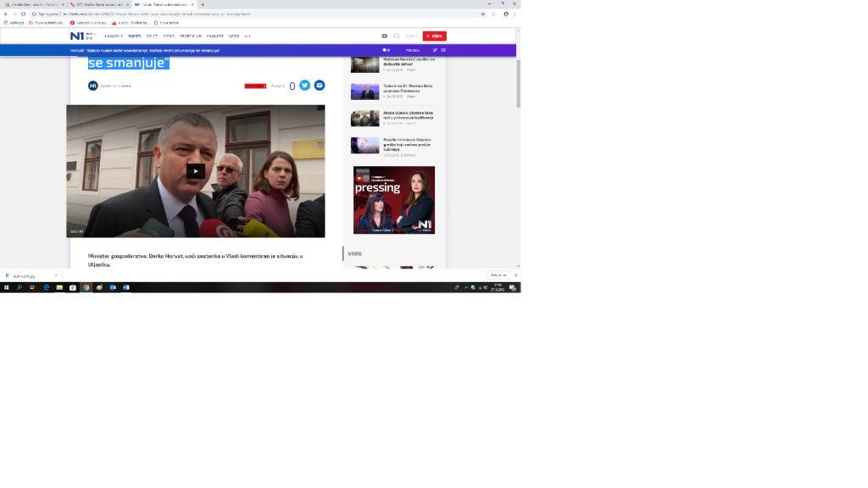Switch to Chrome on the taskbar
Image resolution: width=868 pixels, height=488 pixels.
pyautogui.click(x=86, y=287)
